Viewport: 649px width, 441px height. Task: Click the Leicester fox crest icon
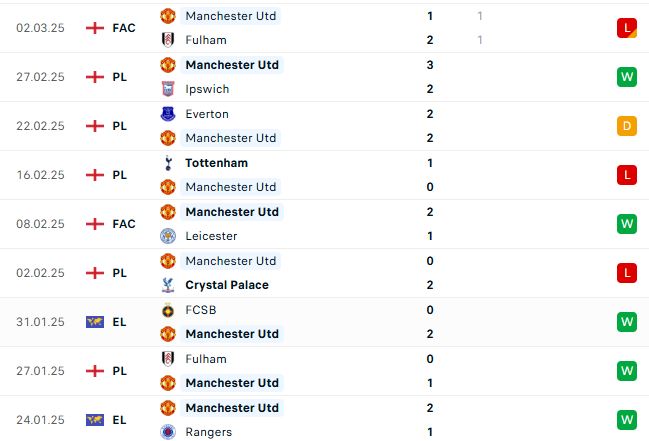168,236
